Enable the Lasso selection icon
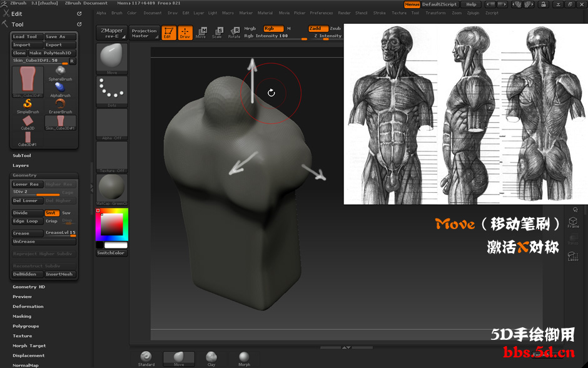Image resolution: width=588 pixels, height=368 pixels. tap(573, 256)
